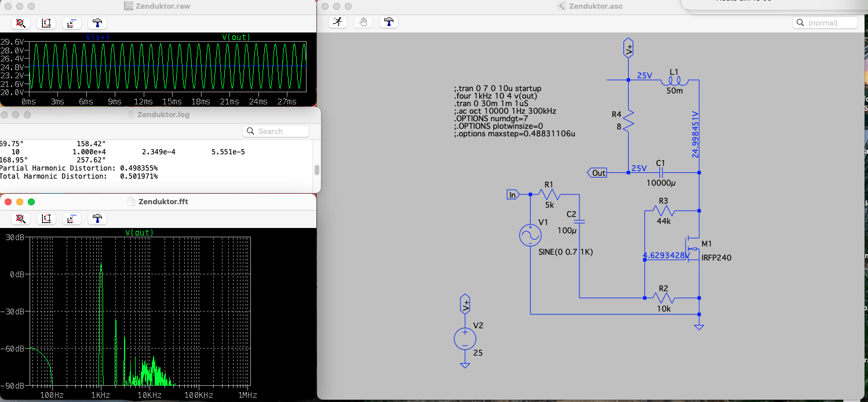Select the V1 sine voltage source symbol
Viewport: 868px width, 402px height.
(x=530, y=235)
